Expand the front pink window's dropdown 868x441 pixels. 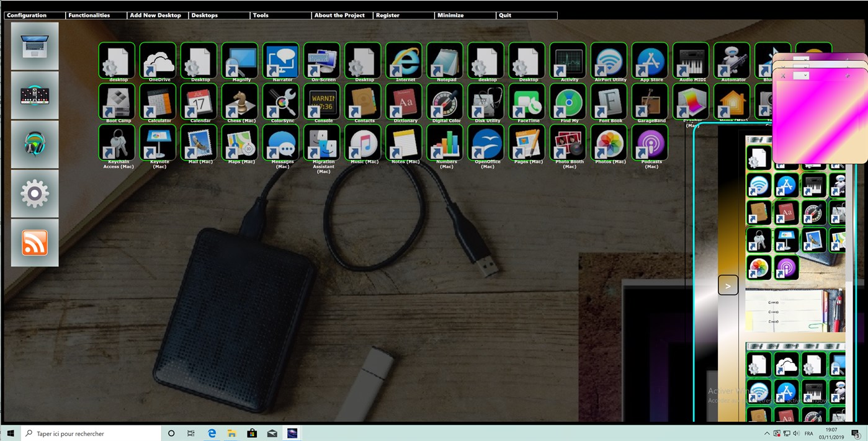pyautogui.click(x=801, y=76)
